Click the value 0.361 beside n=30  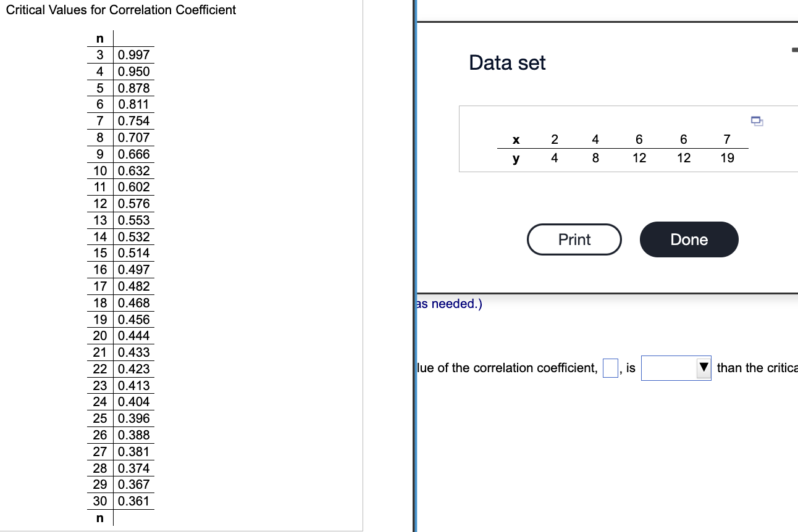click(133, 501)
